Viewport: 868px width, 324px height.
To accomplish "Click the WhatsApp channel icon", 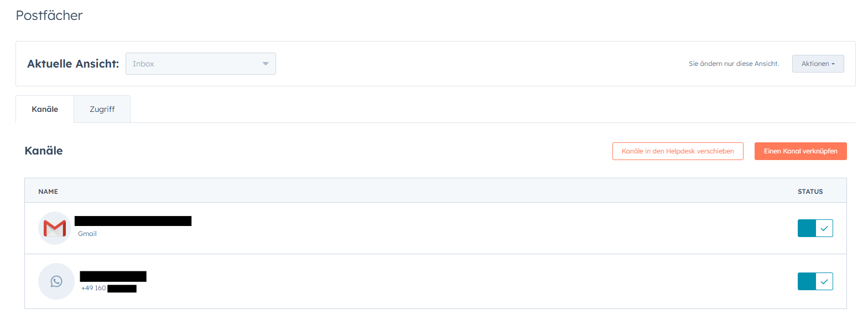I will (56, 281).
